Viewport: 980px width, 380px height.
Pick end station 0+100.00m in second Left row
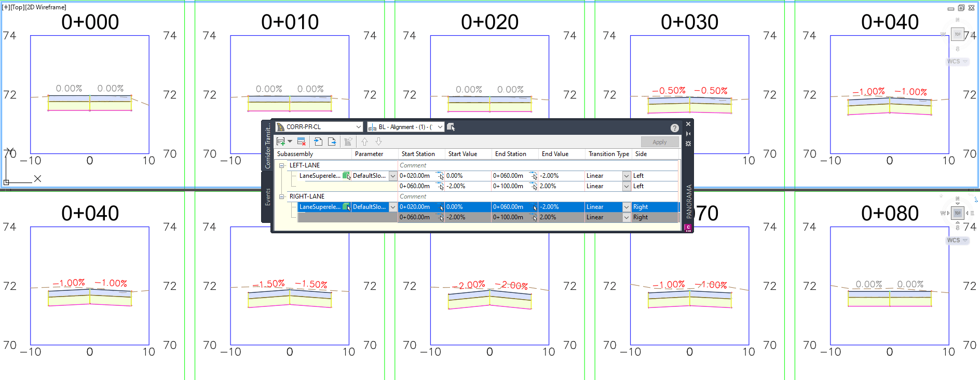click(x=533, y=186)
